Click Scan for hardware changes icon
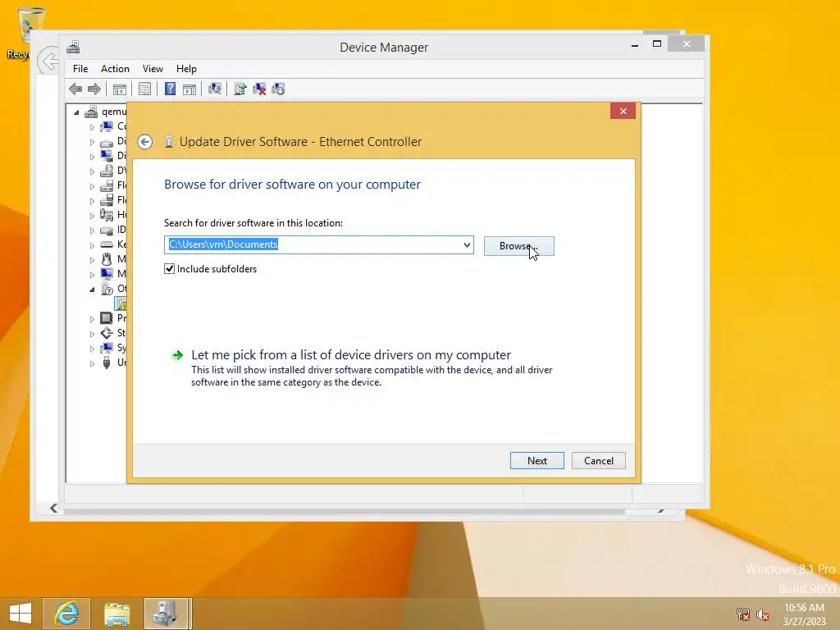Image resolution: width=840 pixels, height=630 pixels. pos(215,89)
